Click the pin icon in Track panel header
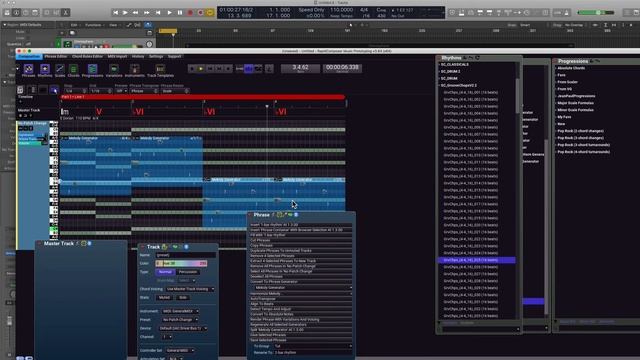The width and height of the screenshot is (640, 360). tap(164, 247)
